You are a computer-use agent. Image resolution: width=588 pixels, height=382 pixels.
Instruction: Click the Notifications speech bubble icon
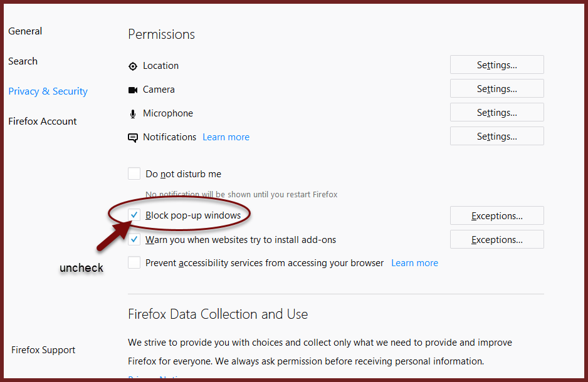point(133,138)
